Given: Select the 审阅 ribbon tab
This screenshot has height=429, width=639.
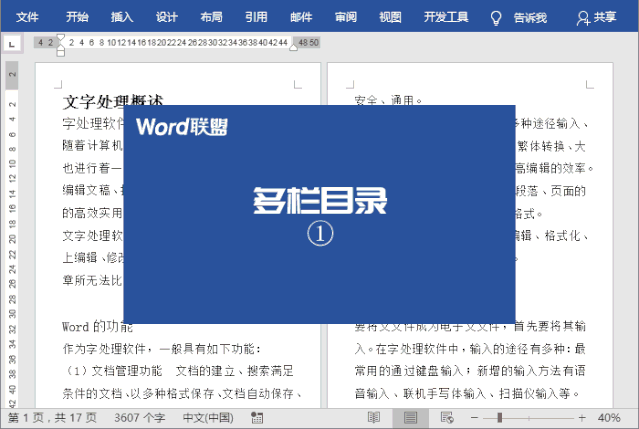Looking at the screenshot, I should [x=346, y=17].
